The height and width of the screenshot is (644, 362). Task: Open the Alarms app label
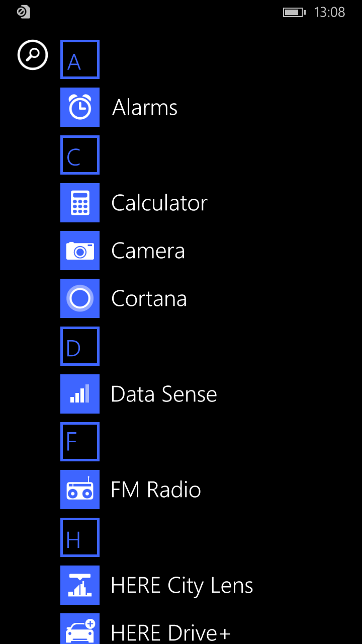point(145,107)
